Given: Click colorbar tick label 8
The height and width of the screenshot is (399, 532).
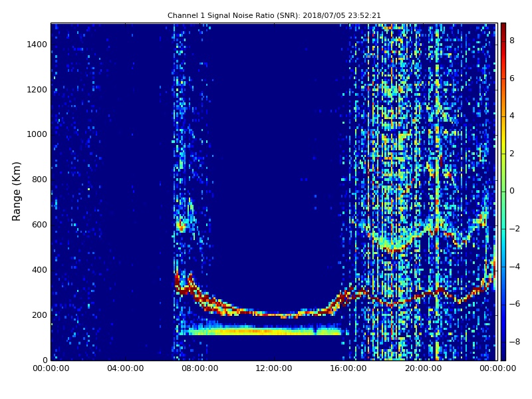Looking at the screenshot, I should pos(512,41).
